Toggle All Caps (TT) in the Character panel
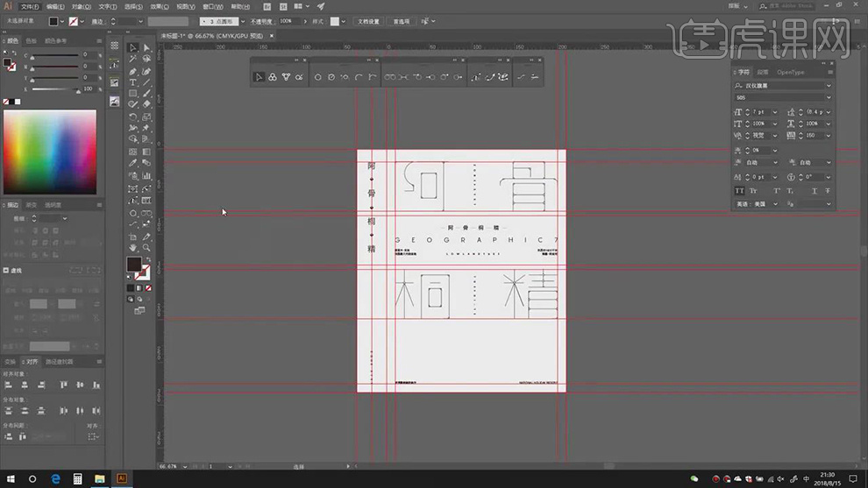This screenshot has width=868, height=488. point(738,190)
